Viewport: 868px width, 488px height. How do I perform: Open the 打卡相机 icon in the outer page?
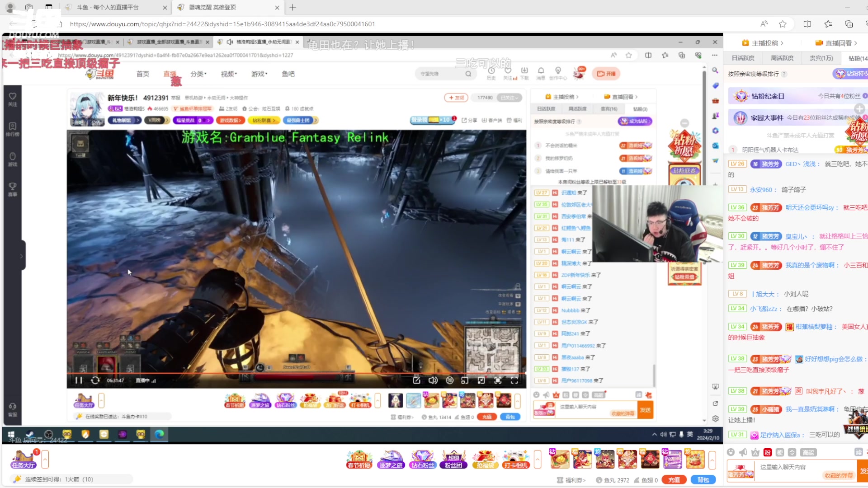coord(516,459)
